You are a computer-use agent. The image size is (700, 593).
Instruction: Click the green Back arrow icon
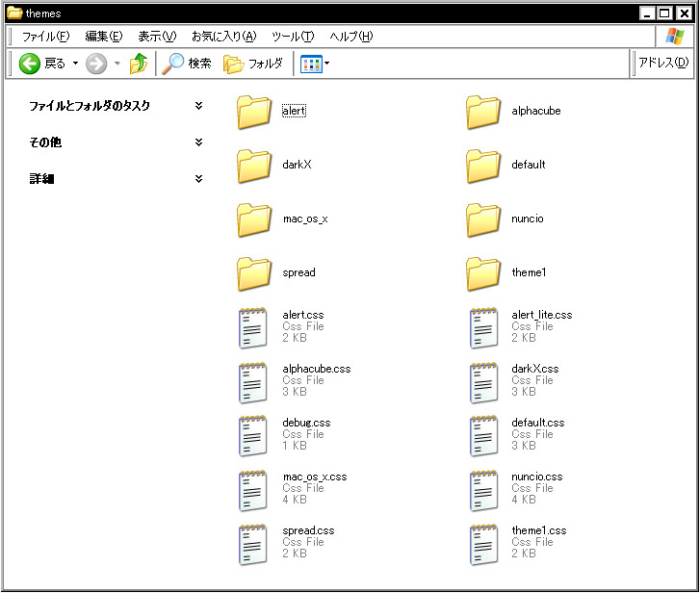coord(30,64)
